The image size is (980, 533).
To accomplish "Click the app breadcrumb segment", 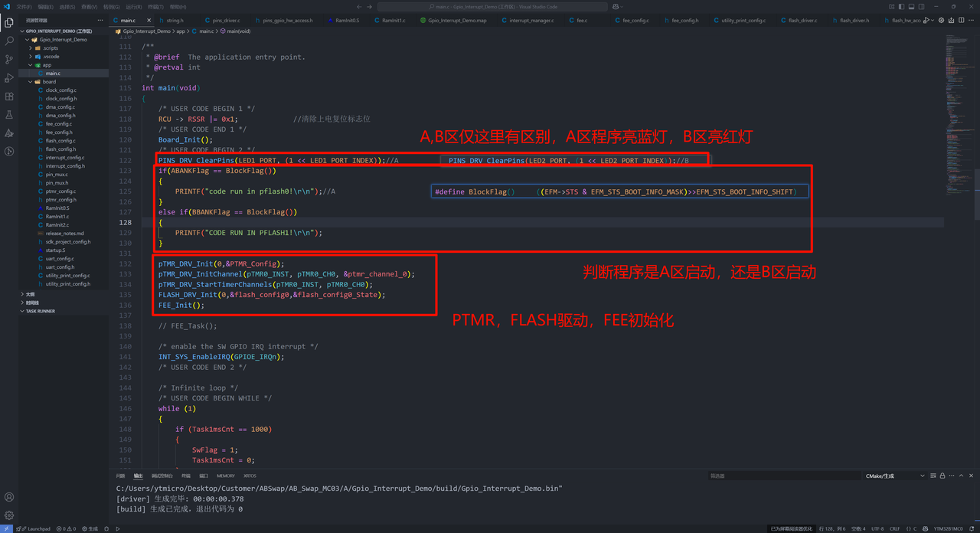I will pyautogui.click(x=180, y=31).
